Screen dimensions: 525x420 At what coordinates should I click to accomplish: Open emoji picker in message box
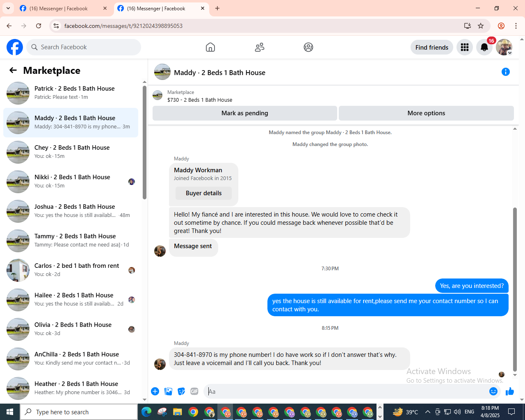coord(493,391)
